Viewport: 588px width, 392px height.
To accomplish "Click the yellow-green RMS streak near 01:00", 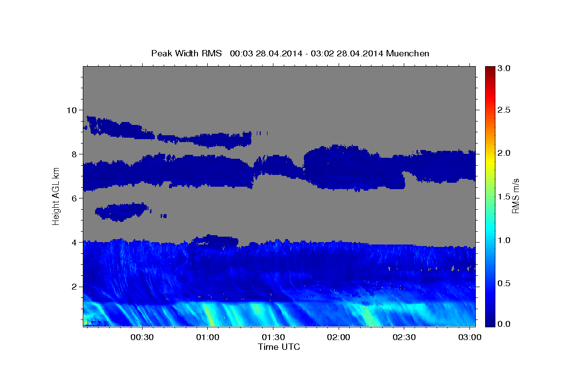I will pos(209,314).
